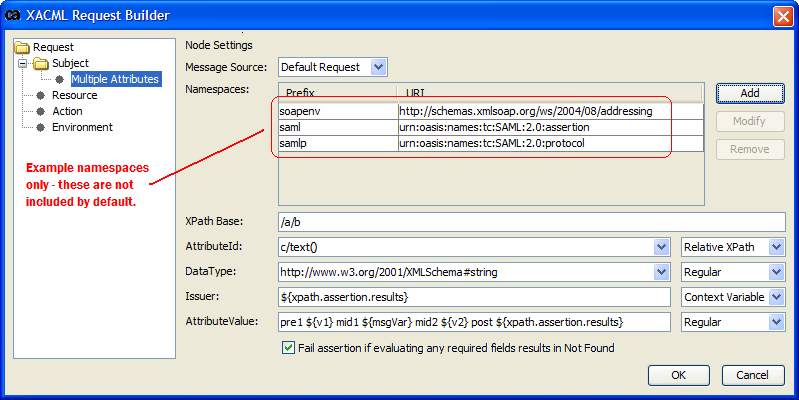Image resolution: width=799 pixels, height=400 pixels.
Task: Click into the XPath Base field
Action: (532, 222)
